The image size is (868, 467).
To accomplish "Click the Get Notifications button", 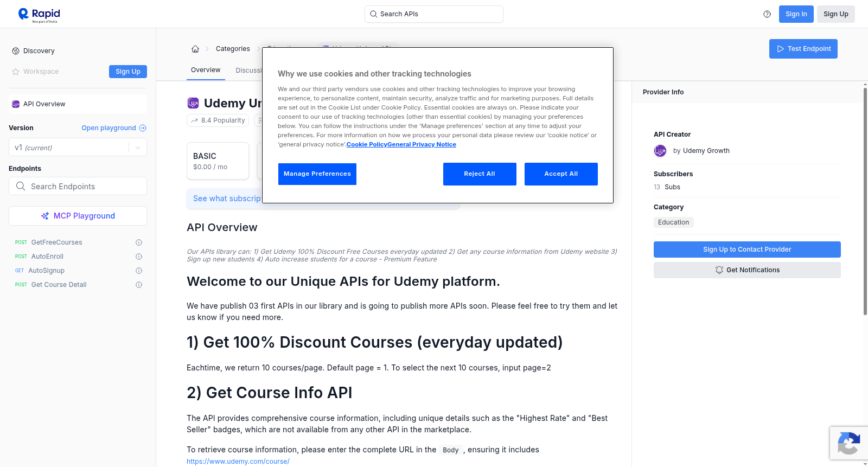I will [x=747, y=270].
